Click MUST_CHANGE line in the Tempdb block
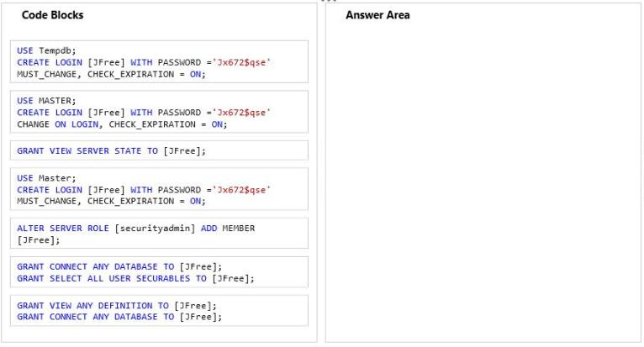Screen dimensions: 644x347 tap(111, 74)
